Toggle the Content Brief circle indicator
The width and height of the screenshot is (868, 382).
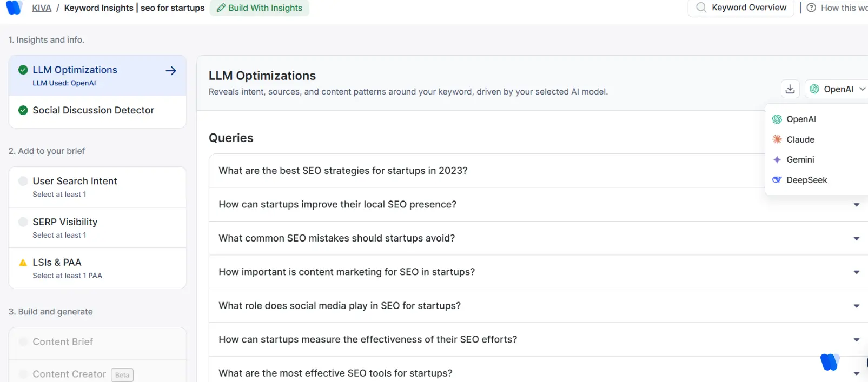(23, 341)
